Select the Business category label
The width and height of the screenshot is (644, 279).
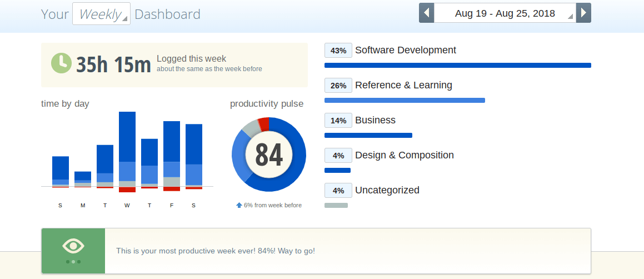point(375,120)
